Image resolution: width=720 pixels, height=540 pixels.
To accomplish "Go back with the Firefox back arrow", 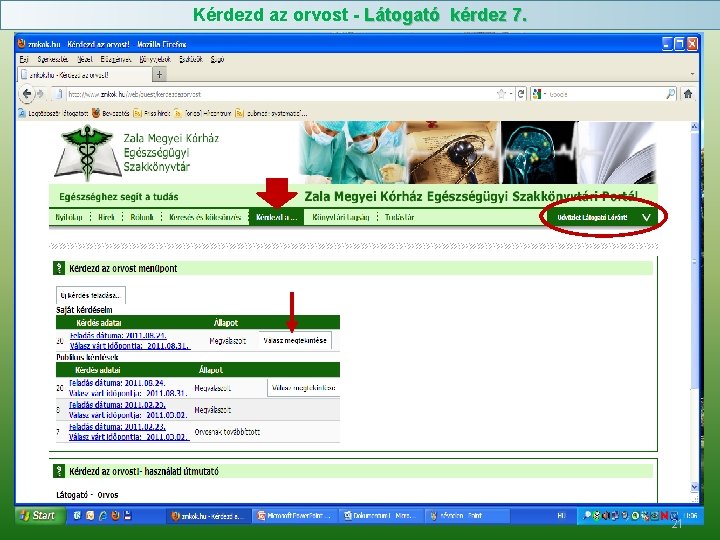I will [27, 94].
